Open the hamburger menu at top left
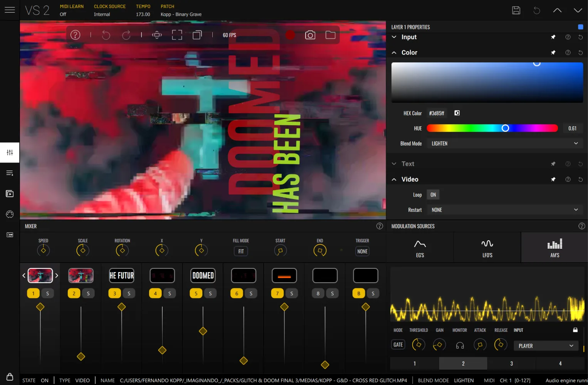Image resolution: width=588 pixels, height=385 pixels. (10, 10)
